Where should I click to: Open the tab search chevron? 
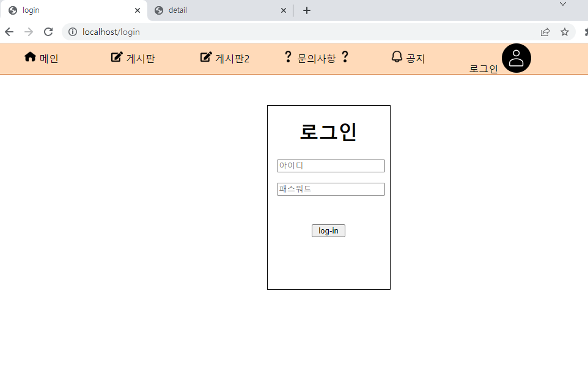tap(563, 4)
